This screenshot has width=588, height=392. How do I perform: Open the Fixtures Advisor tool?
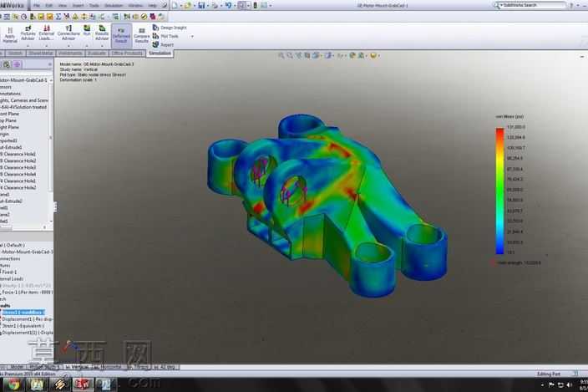tap(28, 33)
